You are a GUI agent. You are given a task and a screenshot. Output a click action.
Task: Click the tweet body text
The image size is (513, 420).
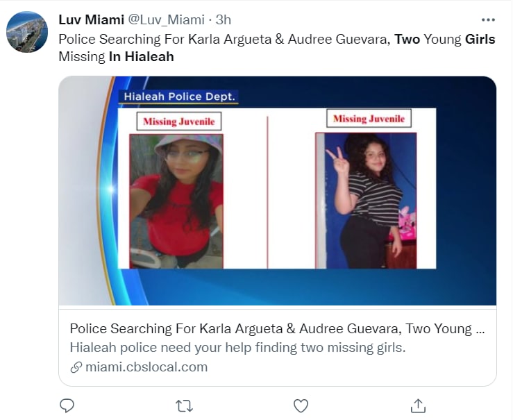coord(277,48)
